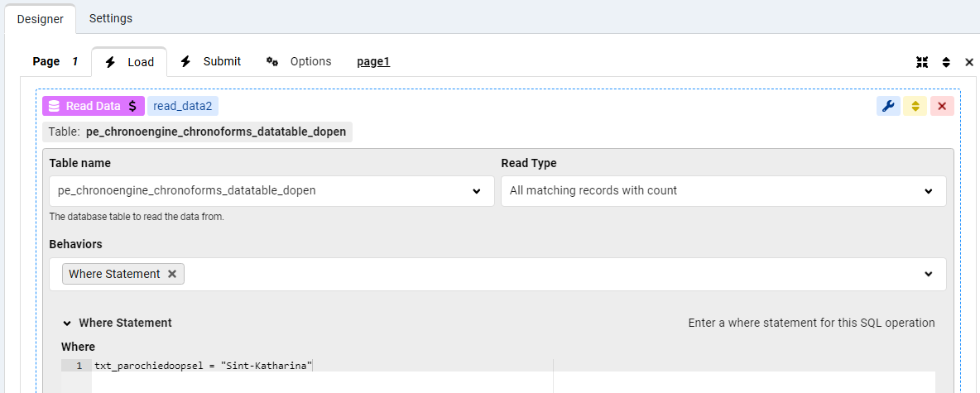
Task: Open the Table name dropdown
Action: point(476,191)
